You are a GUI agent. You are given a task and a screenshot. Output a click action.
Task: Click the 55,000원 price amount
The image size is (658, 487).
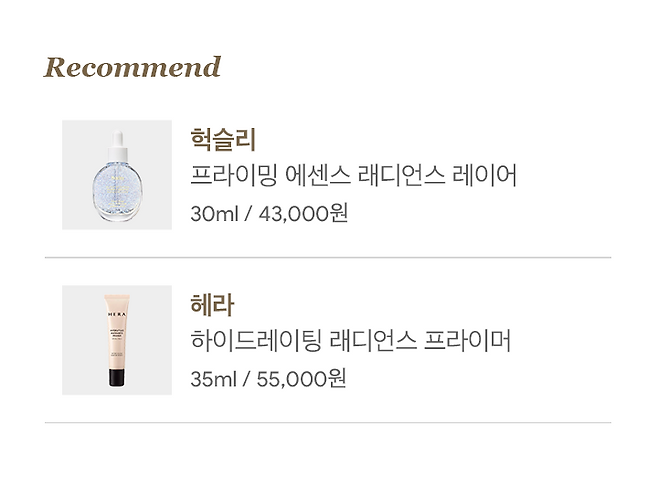[301, 379]
